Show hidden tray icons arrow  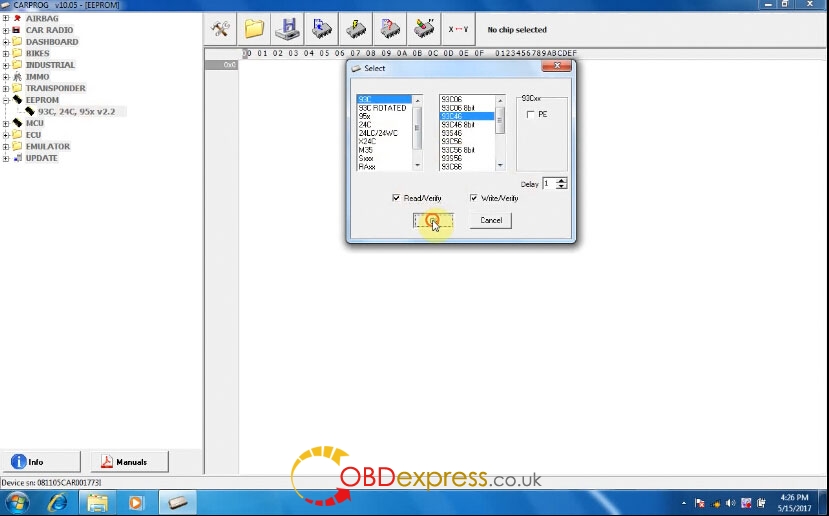(684, 503)
